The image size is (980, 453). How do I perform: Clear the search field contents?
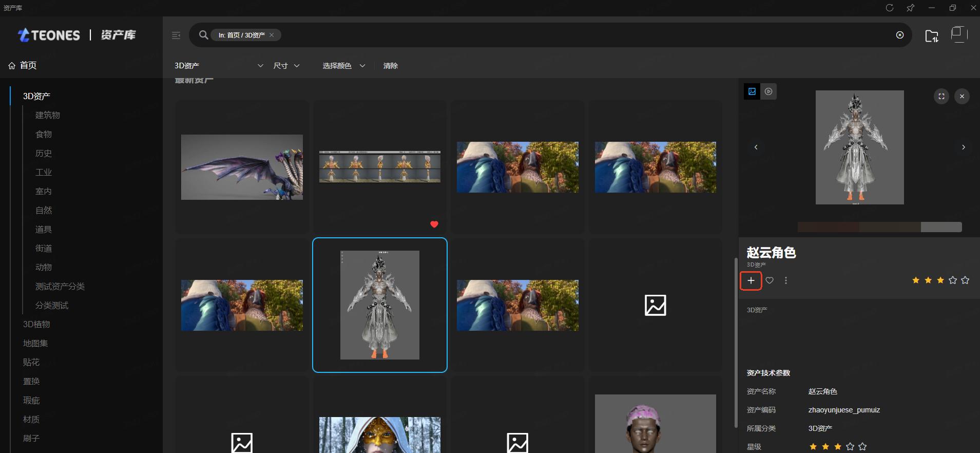tap(900, 35)
